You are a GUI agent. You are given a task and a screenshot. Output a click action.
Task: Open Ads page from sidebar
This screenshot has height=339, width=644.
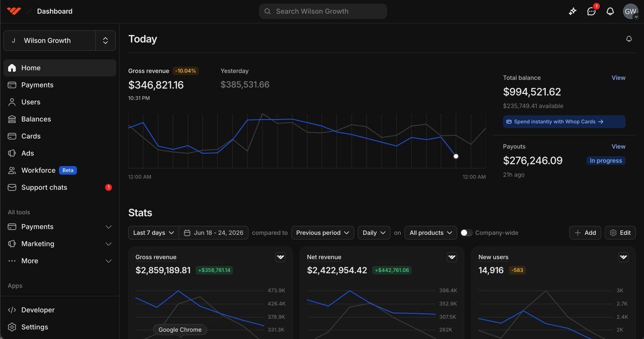pyautogui.click(x=60, y=153)
